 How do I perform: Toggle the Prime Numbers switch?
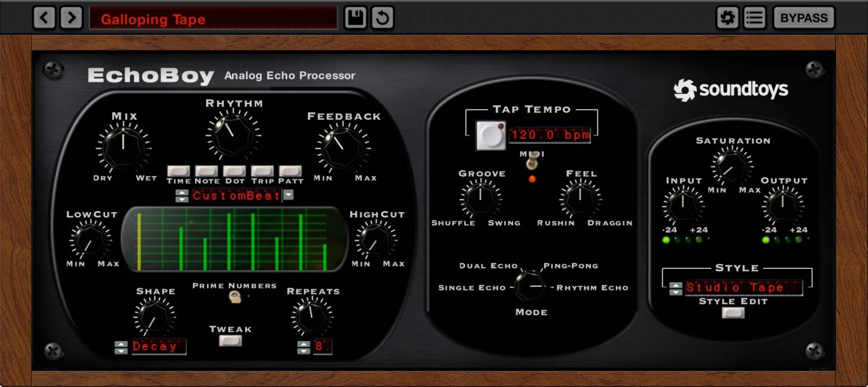coord(234,297)
